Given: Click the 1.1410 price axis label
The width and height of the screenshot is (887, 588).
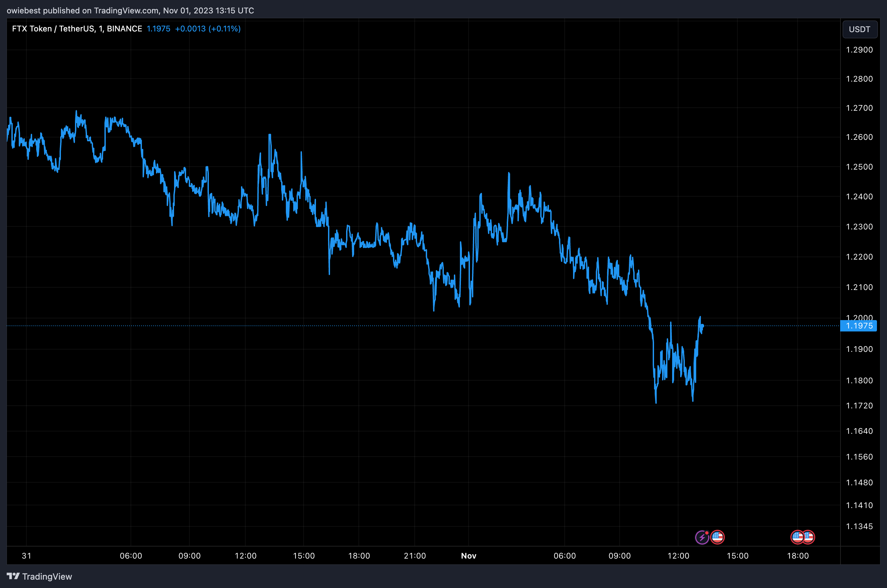Looking at the screenshot, I should (x=859, y=505).
